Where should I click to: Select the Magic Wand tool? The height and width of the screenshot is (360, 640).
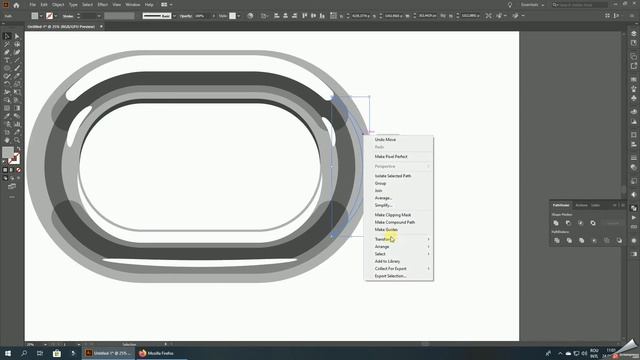(x=7, y=44)
